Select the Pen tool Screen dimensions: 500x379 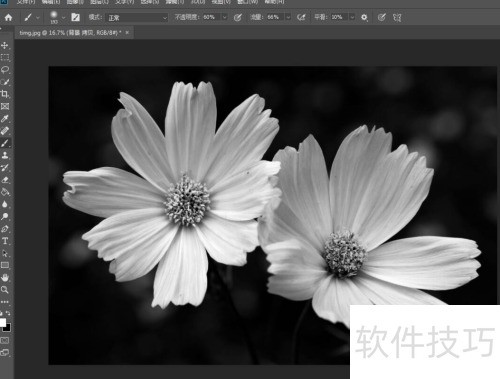tap(5, 229)
